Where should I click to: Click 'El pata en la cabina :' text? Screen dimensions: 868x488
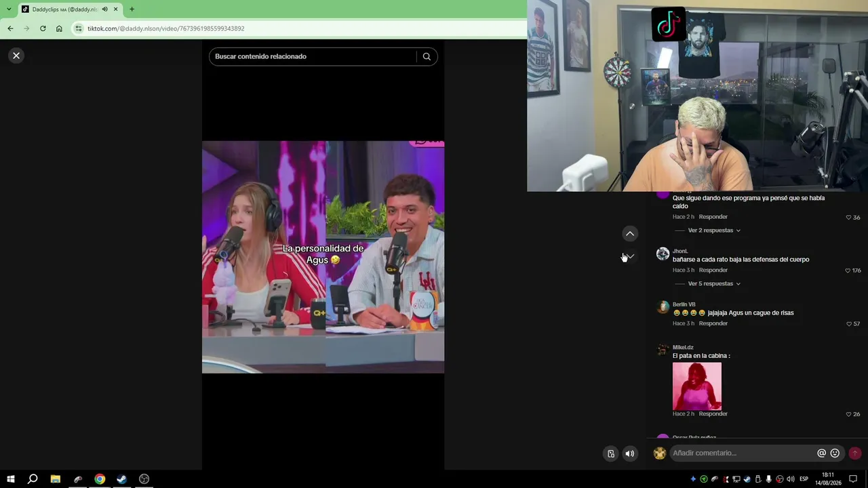click(701, 356)
